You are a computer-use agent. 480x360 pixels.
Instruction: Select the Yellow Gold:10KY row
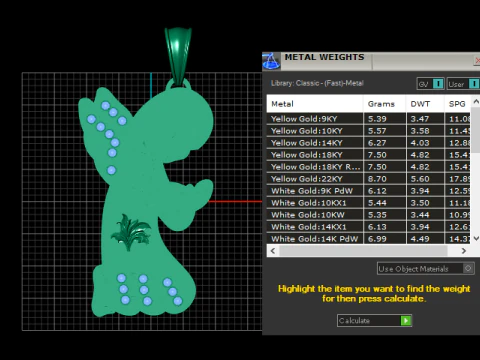tap(368, 131)
